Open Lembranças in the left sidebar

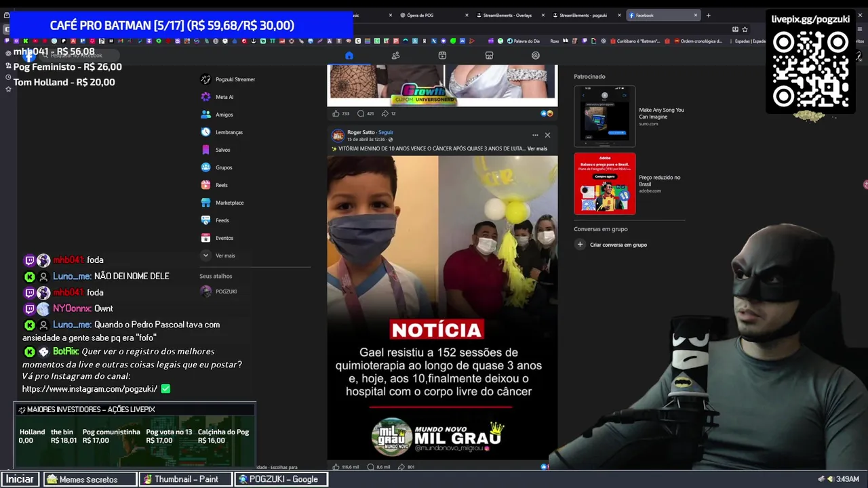pyautogui.click(x=222, y=132)
